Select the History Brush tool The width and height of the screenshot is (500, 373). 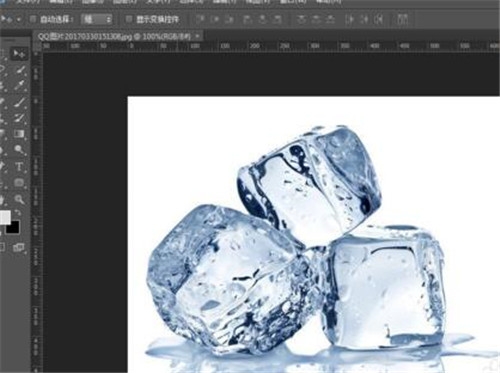pos(19,118)
